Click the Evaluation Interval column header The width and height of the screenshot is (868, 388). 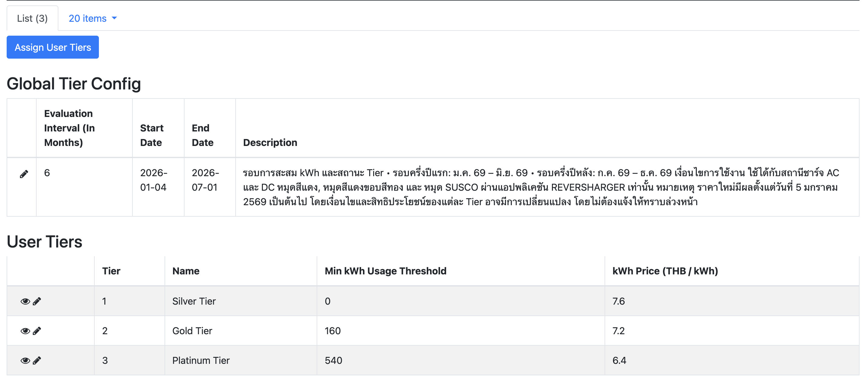coord(69,128)
